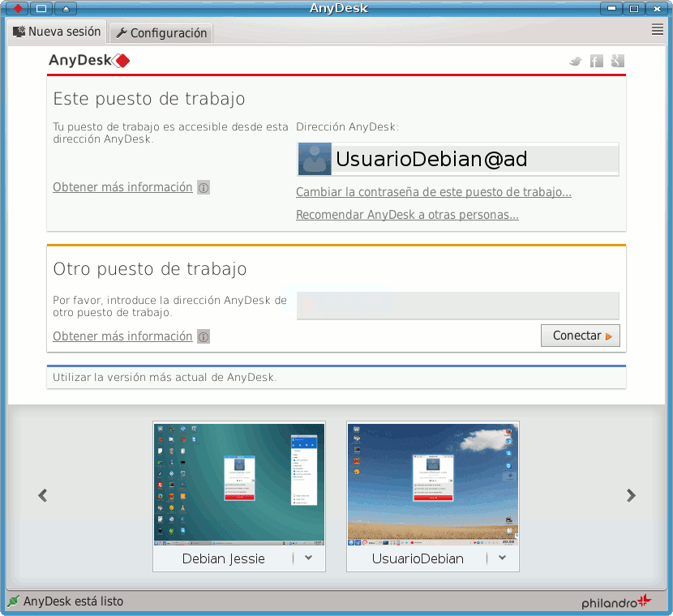
Task: Click the AnyDesk logo with red diamond
Action: [x=89, y=60]
